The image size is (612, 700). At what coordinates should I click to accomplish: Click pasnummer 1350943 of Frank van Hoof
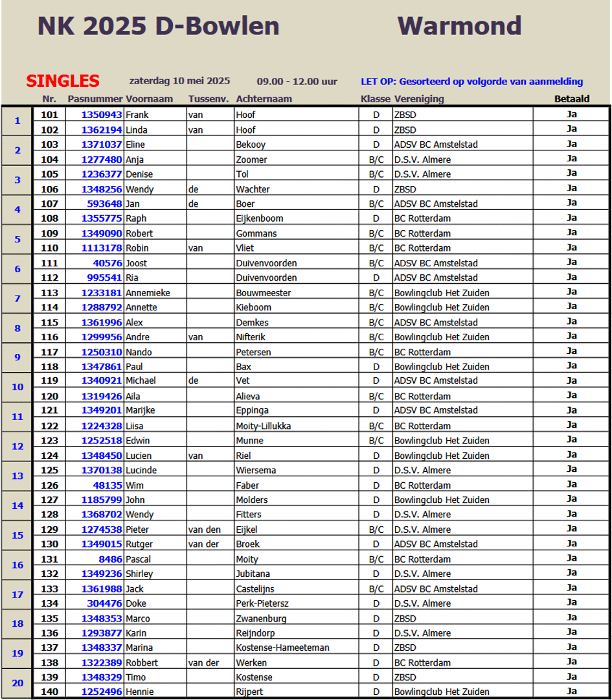[x=102, y=115]
